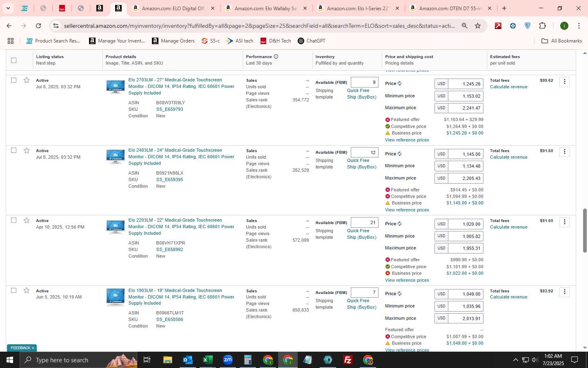This screenshot has width=588, height=368.
Task: Edit available quantity field showing 21
Action: tap(364, 222)
